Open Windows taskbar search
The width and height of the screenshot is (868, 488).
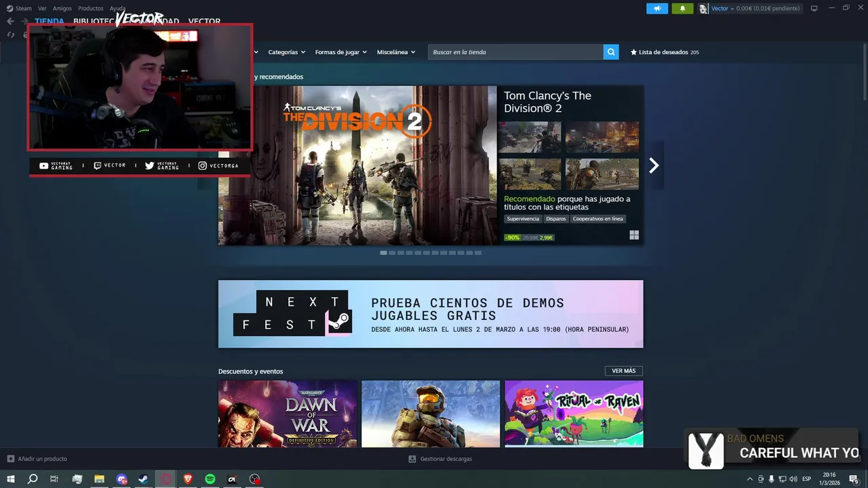tap(33, 479)
